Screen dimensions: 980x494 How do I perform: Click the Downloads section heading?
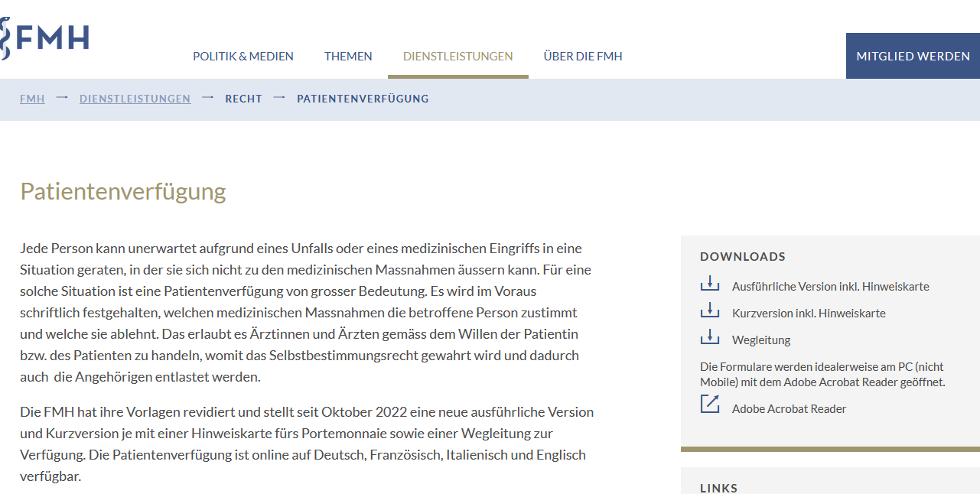[742, 257]
